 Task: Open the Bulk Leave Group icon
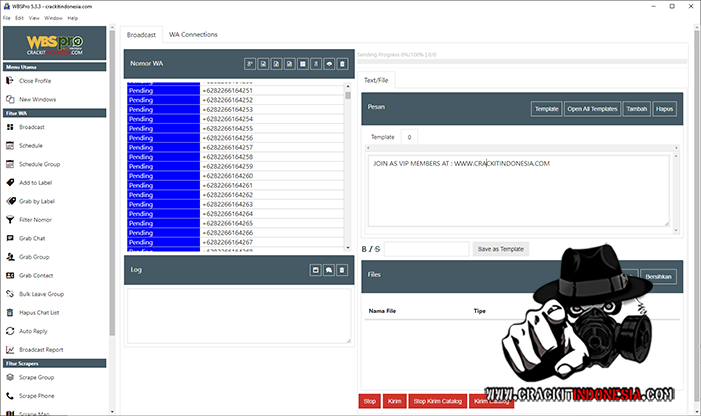coord(10,294)
